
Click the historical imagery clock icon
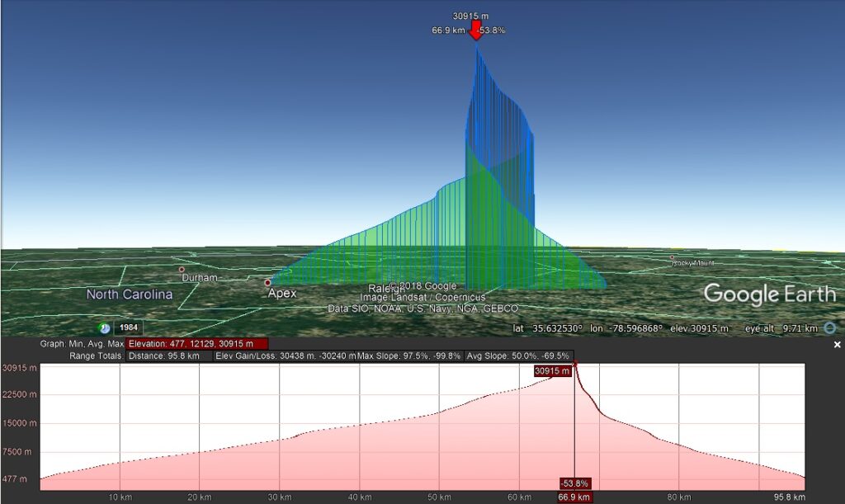pos(105,327)
